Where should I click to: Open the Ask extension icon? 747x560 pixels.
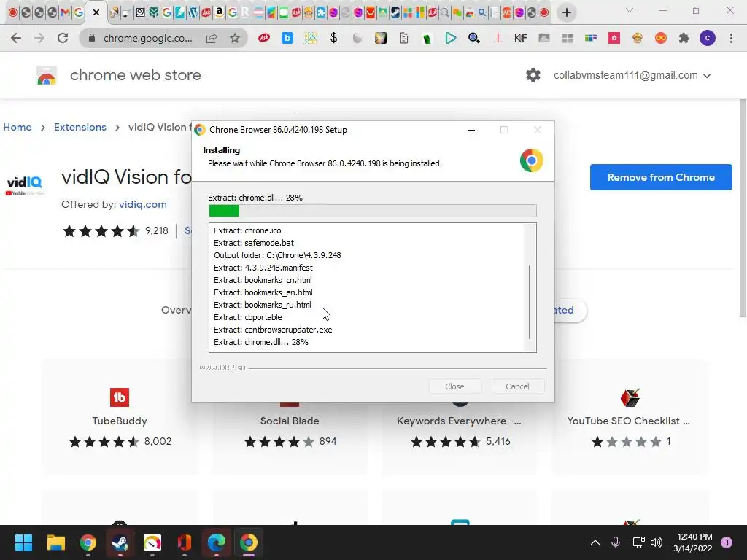tap(264, 38)
